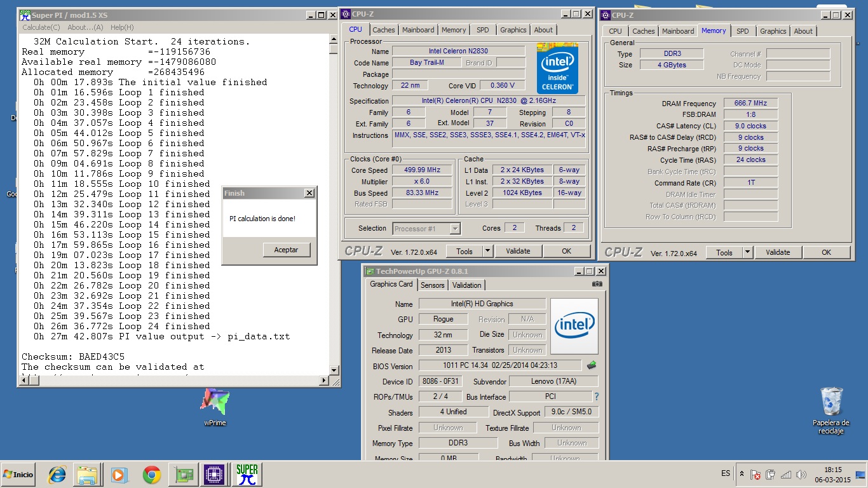Switch to CPU-Z via taskbar icon
The height and width of the screenshot is (488, 868).
click(215, 475)
